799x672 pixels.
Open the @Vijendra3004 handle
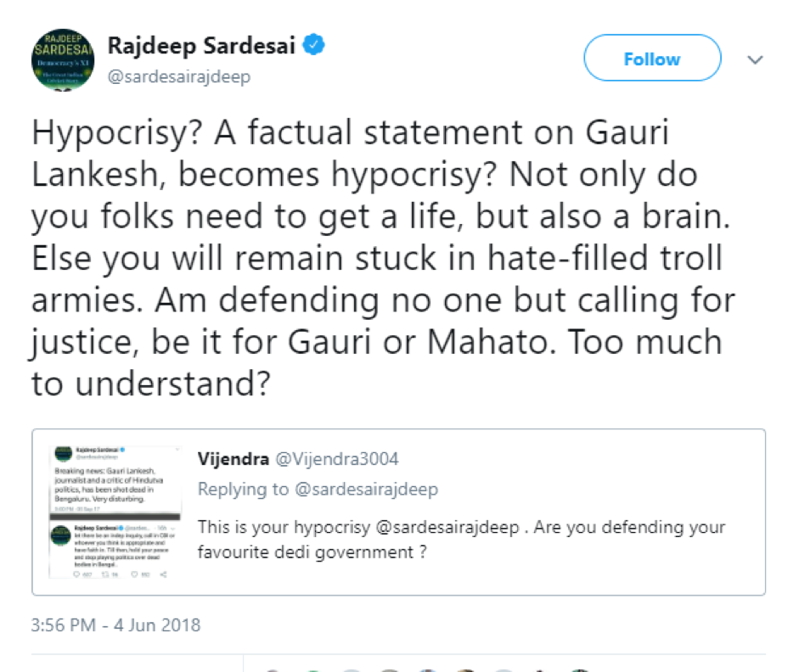337,459
